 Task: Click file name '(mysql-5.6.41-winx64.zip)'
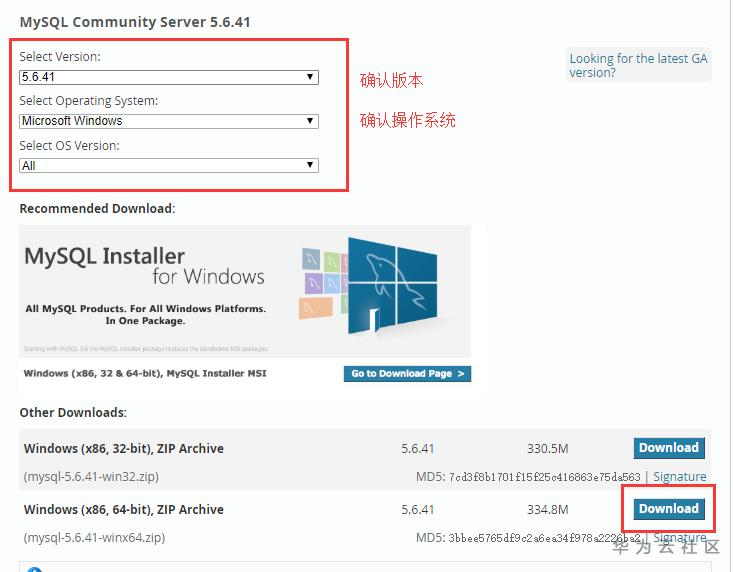(94, 537)
